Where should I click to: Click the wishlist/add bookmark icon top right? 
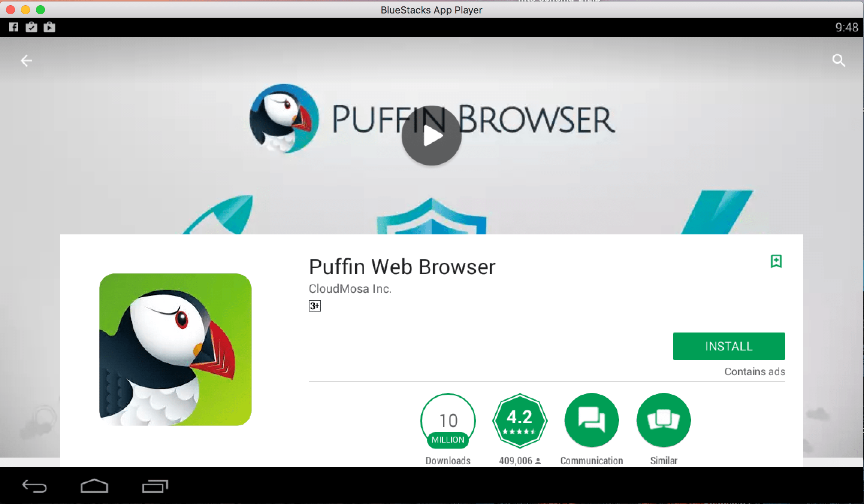point(776,261)
